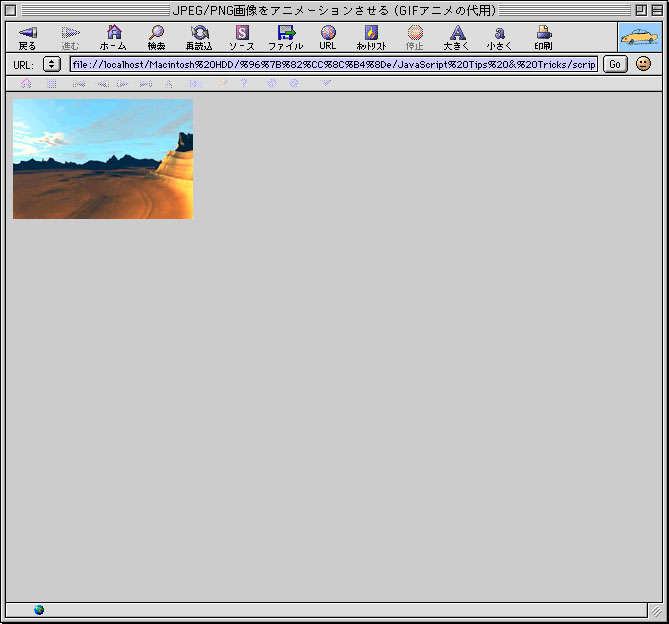This screenshot has width=669, height=624.
Task: Print the page with 印刷 icon
Action: pyautogui.click(x=544, y=38)
